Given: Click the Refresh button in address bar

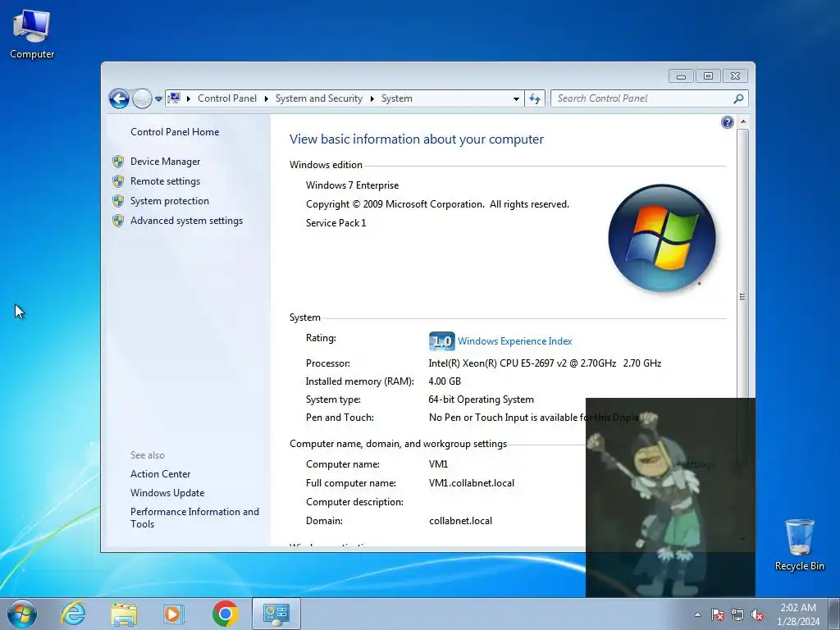Looking at the screenshot, I should [535, 98].
